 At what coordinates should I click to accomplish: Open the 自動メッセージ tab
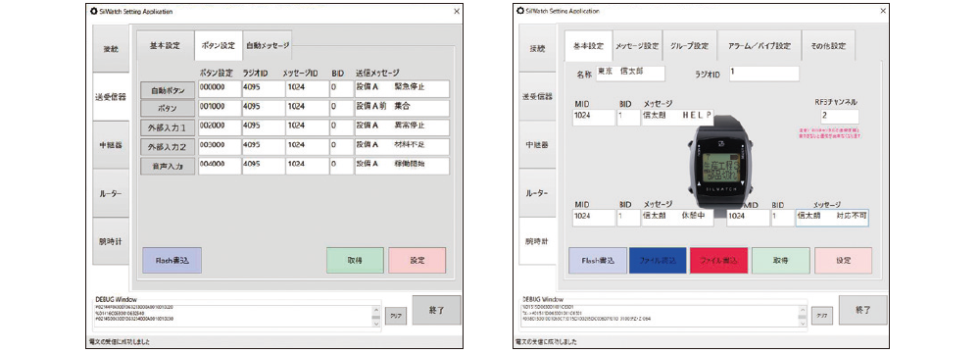click(268, 46)
